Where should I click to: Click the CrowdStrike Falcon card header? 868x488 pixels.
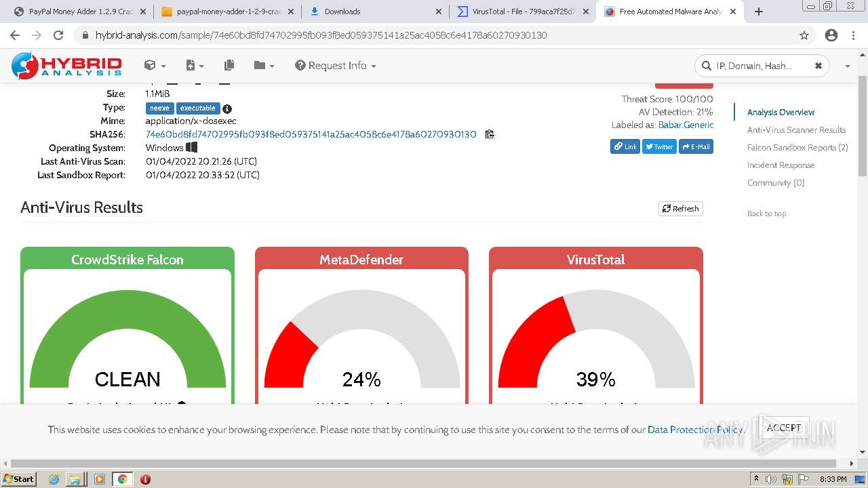(127, 259)
